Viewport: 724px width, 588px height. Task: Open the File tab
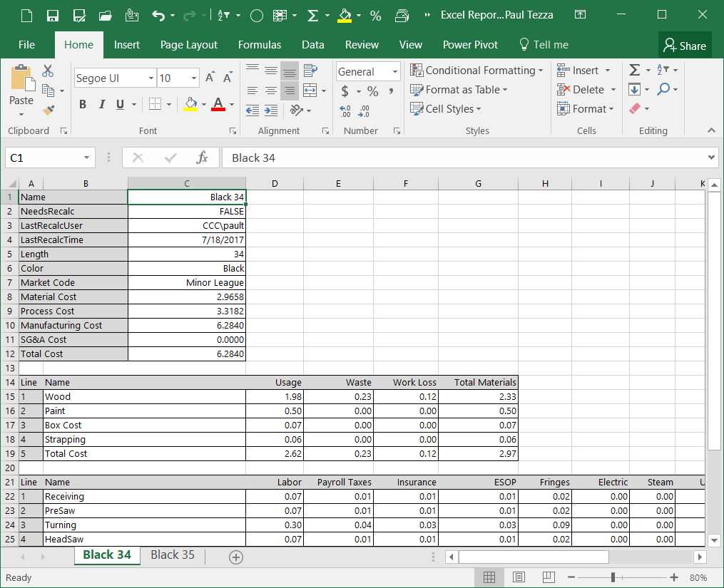[27, 45]
